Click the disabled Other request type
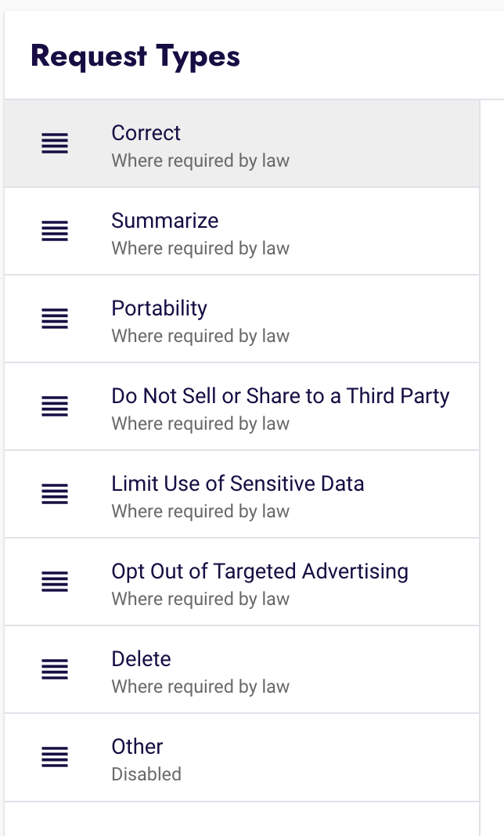The image size is (504, 836). [x=137, y=747]
